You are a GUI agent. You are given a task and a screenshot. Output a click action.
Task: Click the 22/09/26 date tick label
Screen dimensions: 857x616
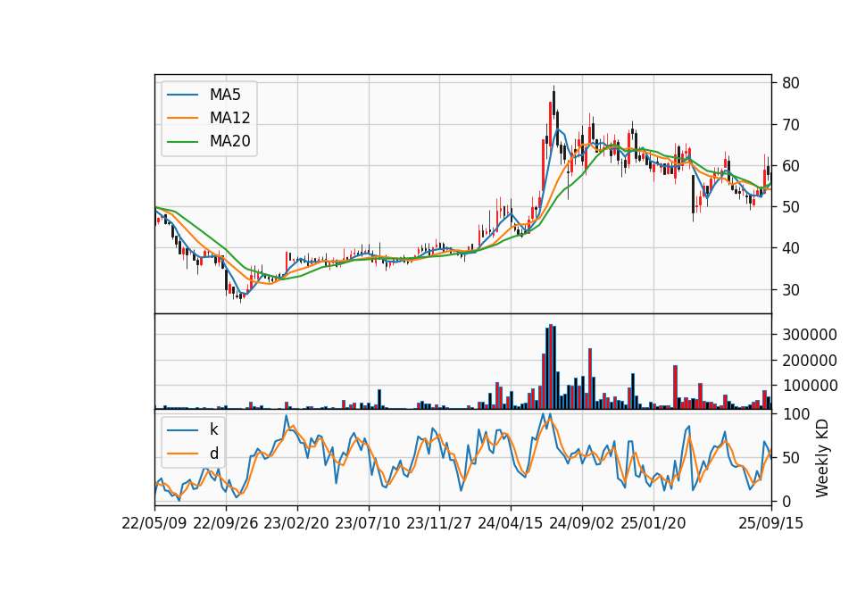[226, 523]
